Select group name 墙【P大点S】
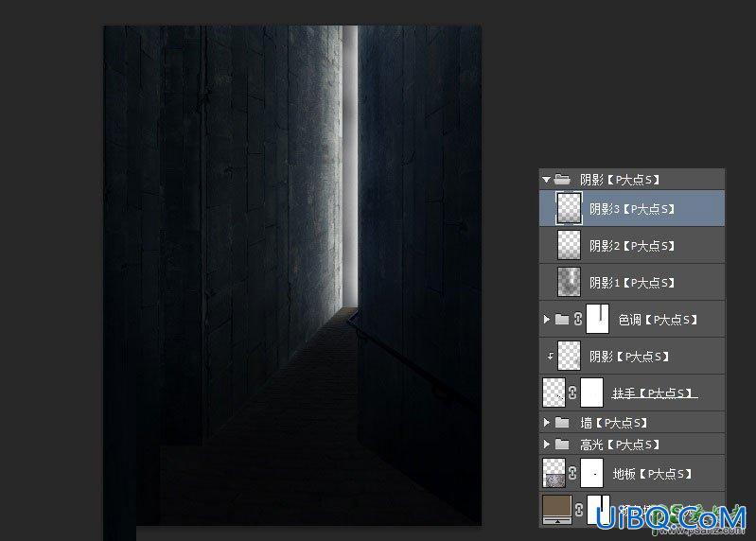 613,423
